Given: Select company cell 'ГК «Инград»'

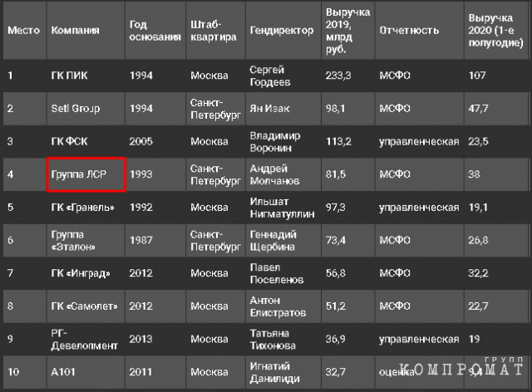Looking at the screenshot, I should [x=81, y=273].
